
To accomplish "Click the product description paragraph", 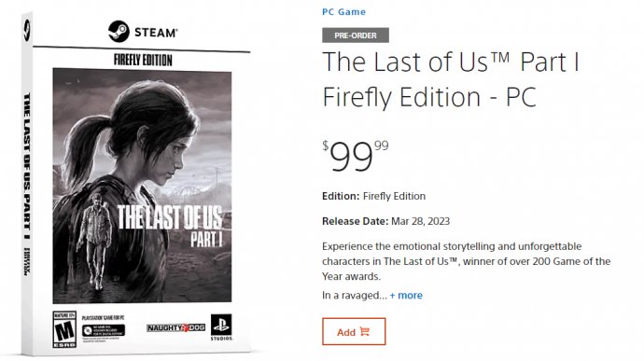I will pyautogui.click(x=466, y=261).
